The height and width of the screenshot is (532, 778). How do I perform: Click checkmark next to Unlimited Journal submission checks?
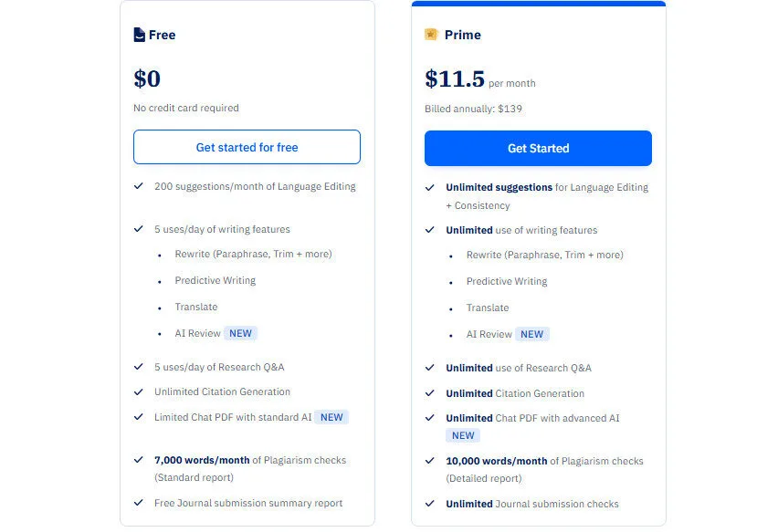429,504
